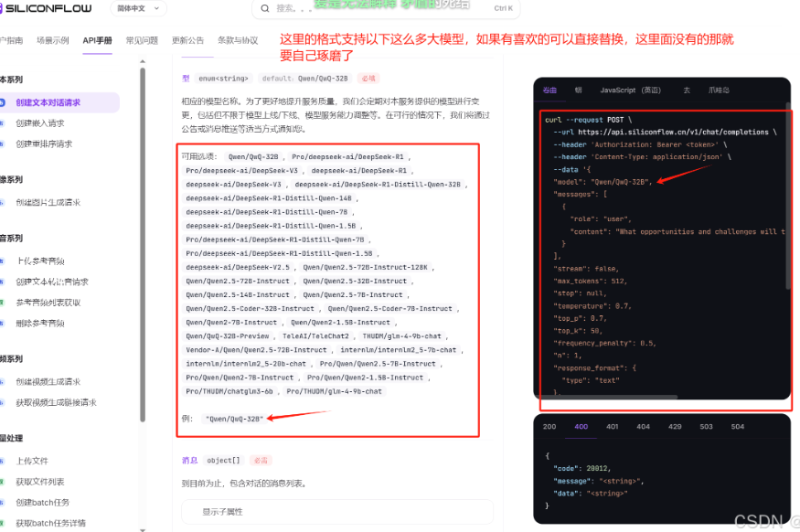This screenshot has width=800, height=532.
Task: Open 创建嵌入请求 in the sidebar
Action: coord(40,122)
